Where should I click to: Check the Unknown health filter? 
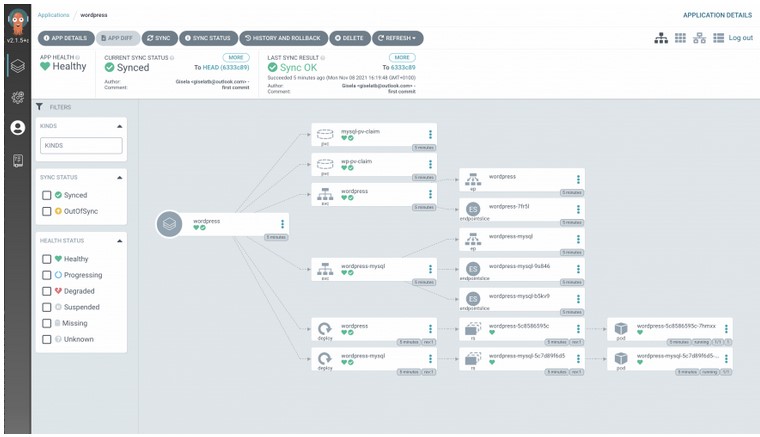pyautogui.click(x=47, y=339)
